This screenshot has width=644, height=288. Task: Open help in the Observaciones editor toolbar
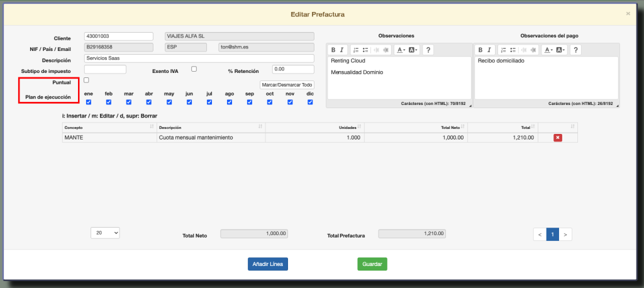point(428,50)
